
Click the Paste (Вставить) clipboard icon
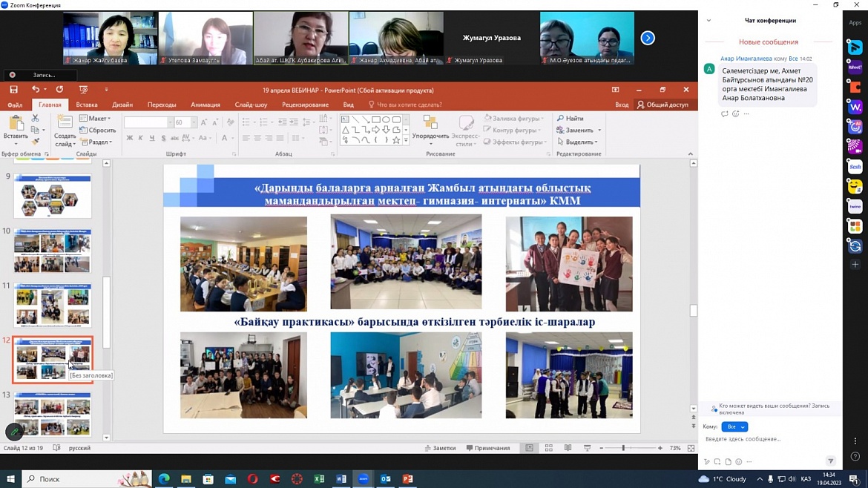(16, 124)
